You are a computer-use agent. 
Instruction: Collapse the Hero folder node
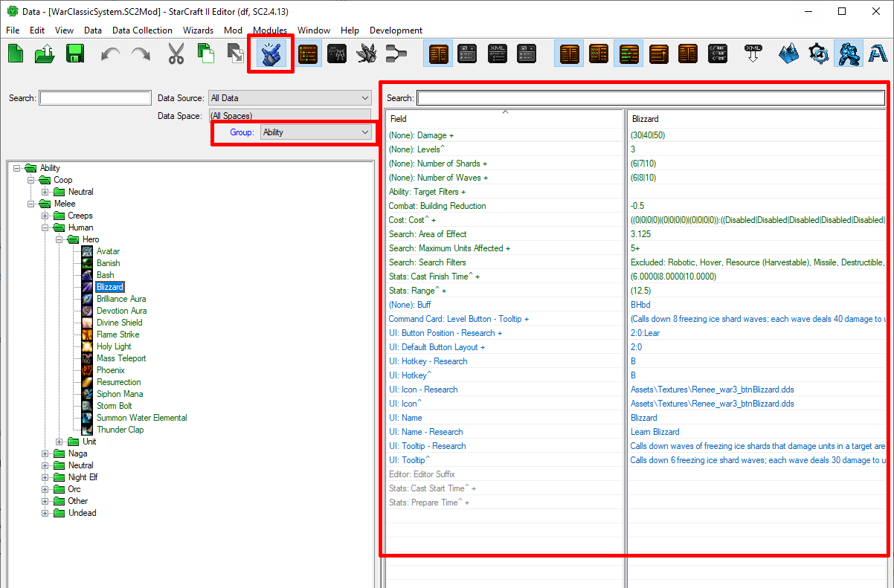60,239
